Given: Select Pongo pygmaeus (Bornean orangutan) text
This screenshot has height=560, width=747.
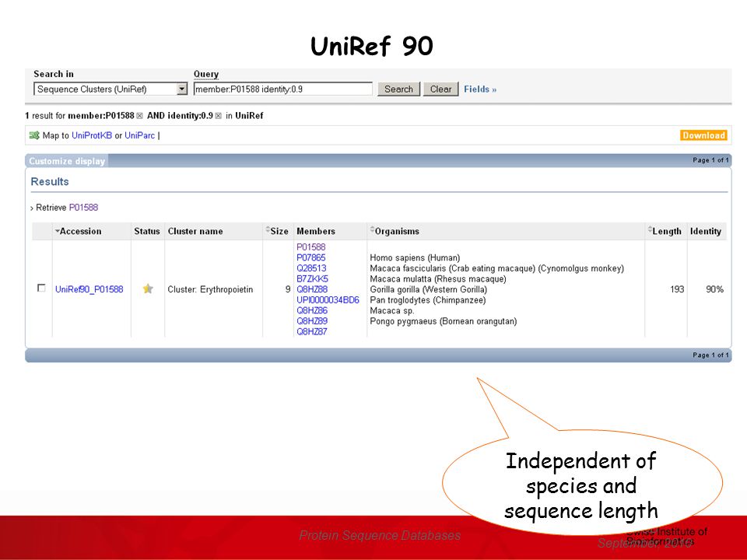Looking at the screenshot, I should point(444,321).
